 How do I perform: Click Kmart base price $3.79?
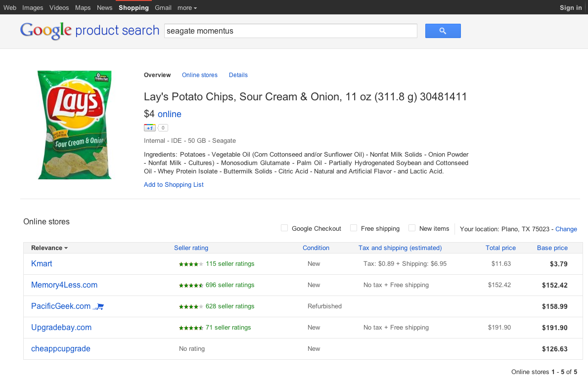pyautogui.click(x=558, y=264)
